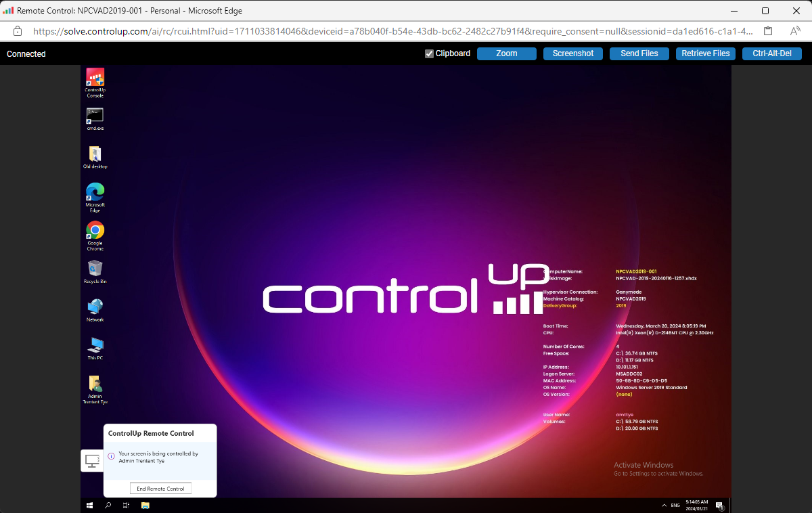Open the remote Windows Start menu

[x=89, y=506]
